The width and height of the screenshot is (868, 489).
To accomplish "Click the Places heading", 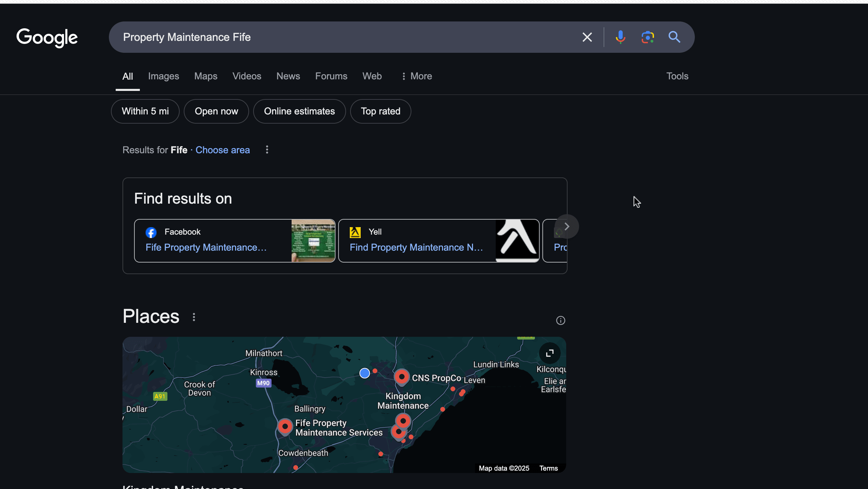I will point(151,316).
